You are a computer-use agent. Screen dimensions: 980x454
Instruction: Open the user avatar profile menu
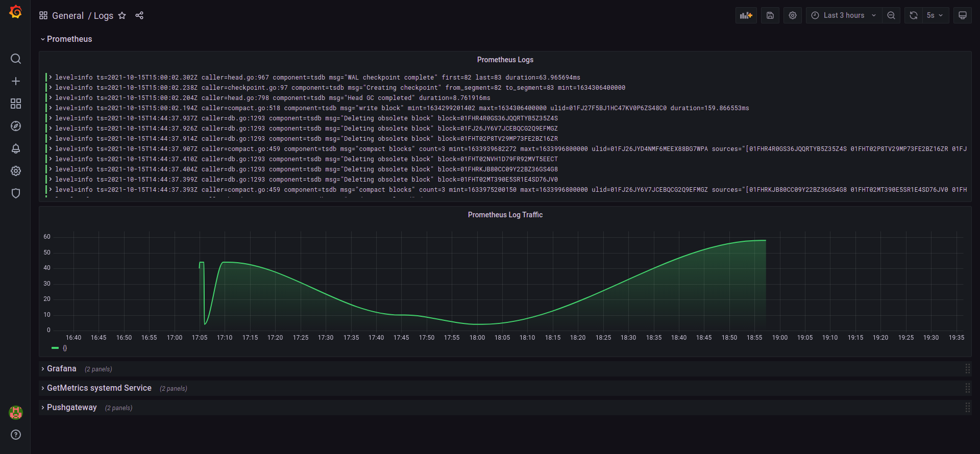click(x=16, y=412)
